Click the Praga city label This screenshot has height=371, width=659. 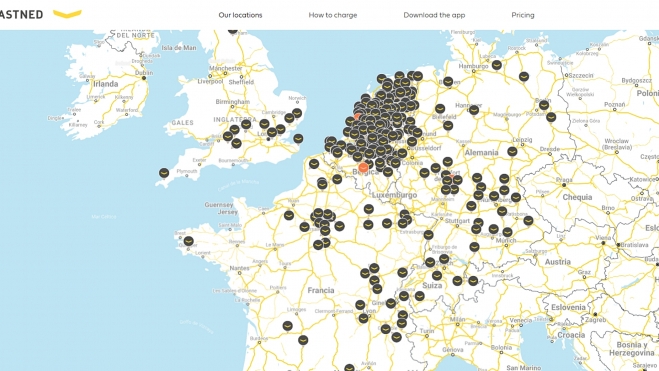click(564, 179)
